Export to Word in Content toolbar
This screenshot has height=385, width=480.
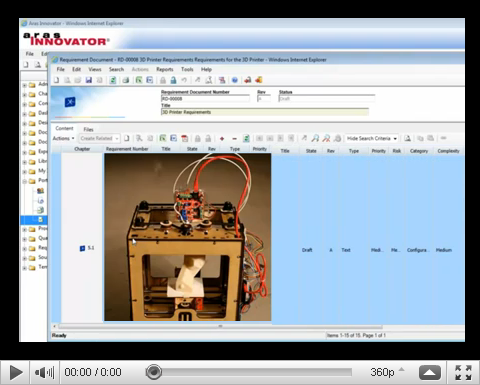173,138
